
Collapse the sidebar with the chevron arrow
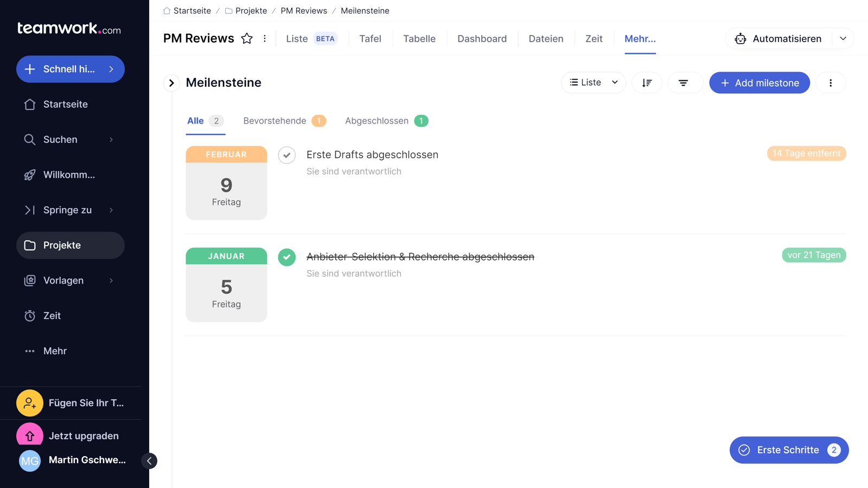pos(149,460)
